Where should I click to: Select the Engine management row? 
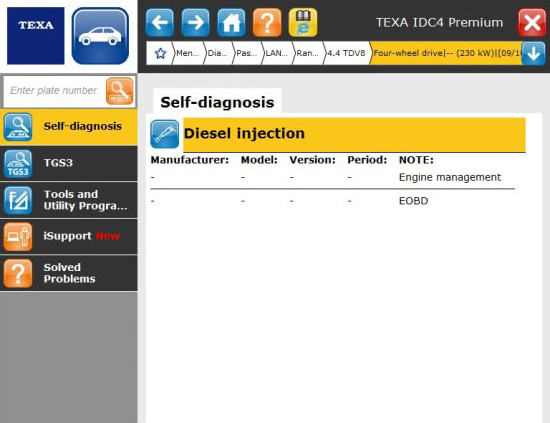pyautogui.click(x=333, y=177)
